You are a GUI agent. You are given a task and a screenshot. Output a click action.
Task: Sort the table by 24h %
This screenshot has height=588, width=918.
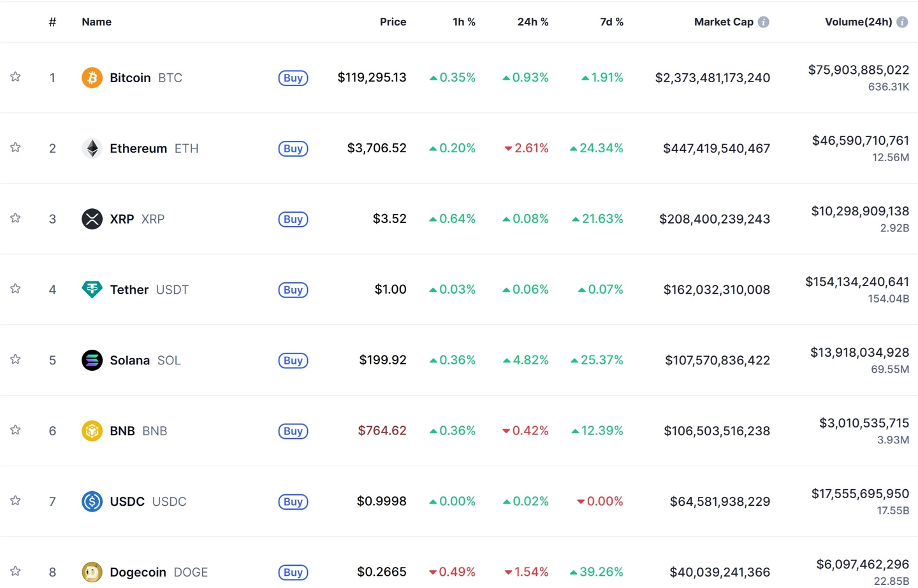tap(533, 21)
